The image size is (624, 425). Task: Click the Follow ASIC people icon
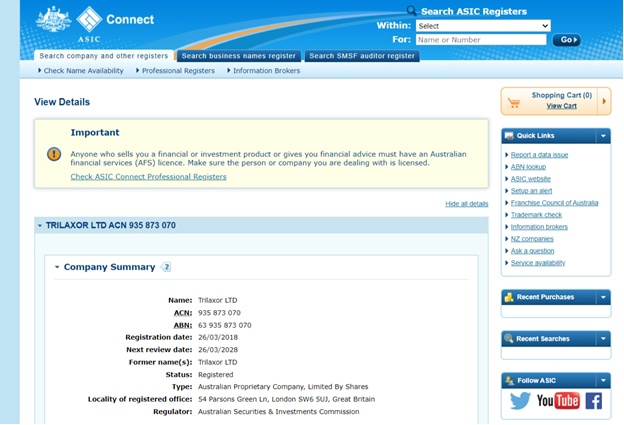coord(510,380)
